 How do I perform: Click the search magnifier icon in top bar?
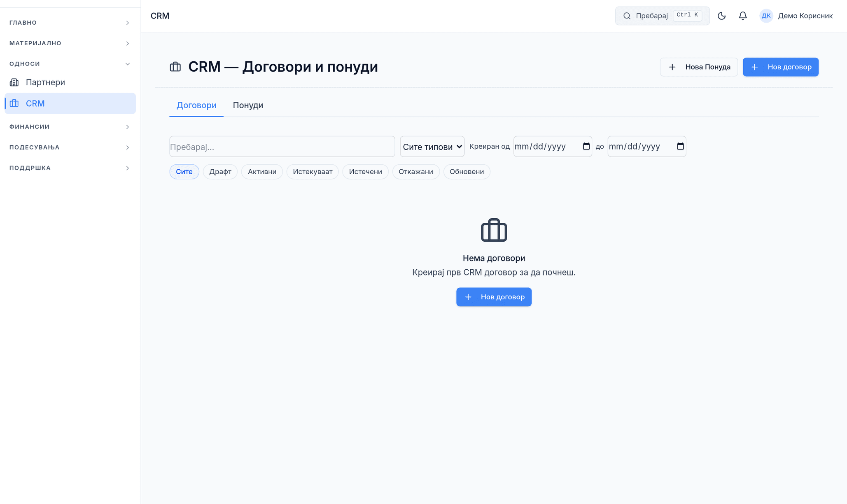(627, 16)
